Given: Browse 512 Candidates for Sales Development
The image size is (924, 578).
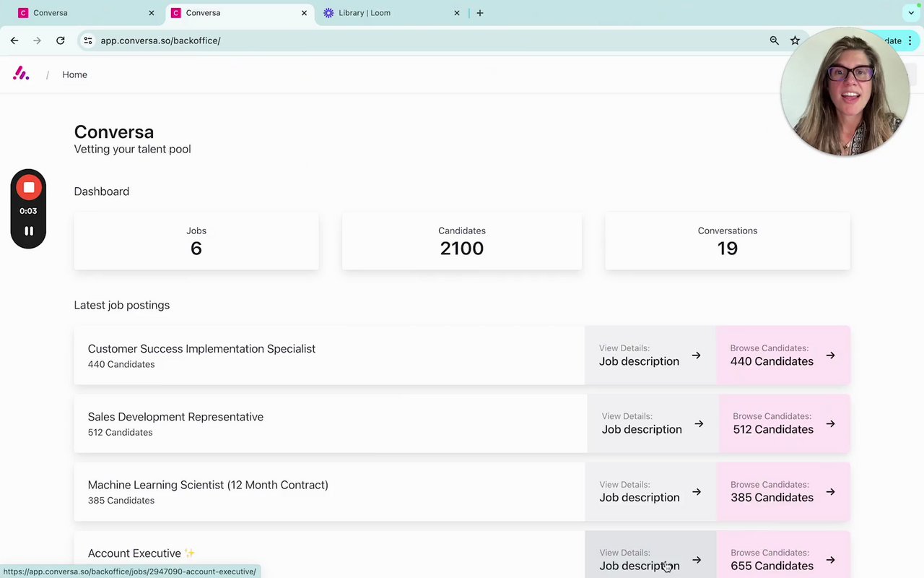Looking at the screenshot, I should coord(785,423).
